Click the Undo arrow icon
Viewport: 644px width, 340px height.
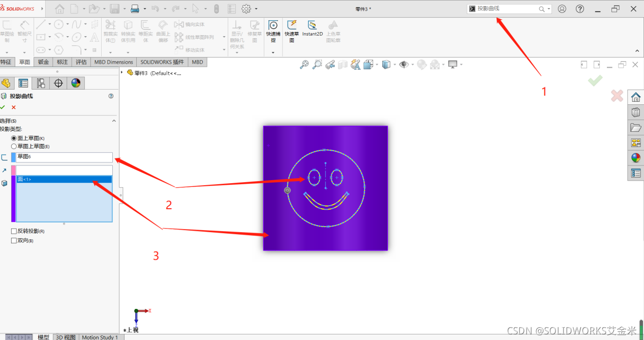pos(155,9)
